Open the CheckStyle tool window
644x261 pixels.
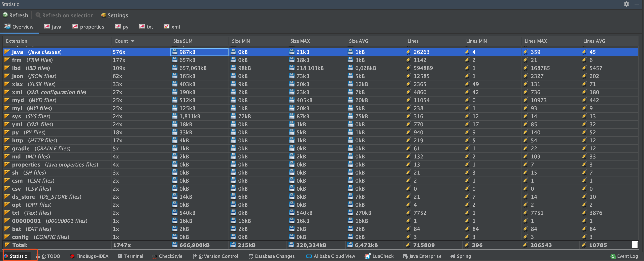pos(167,256)
